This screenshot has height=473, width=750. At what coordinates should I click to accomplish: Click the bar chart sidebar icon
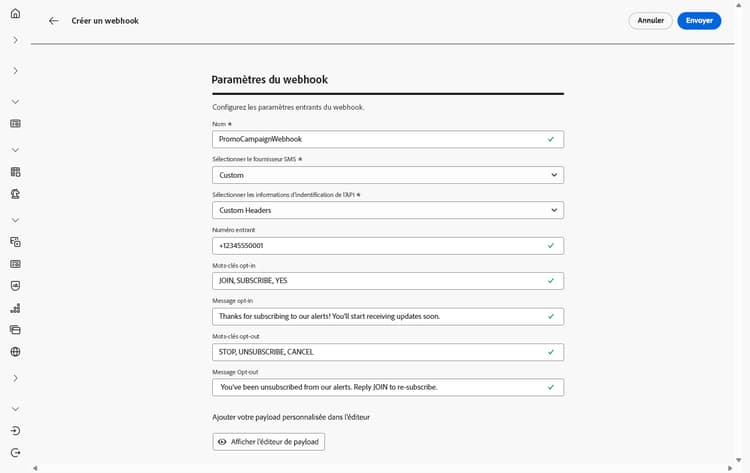click(x=15, y=308)
